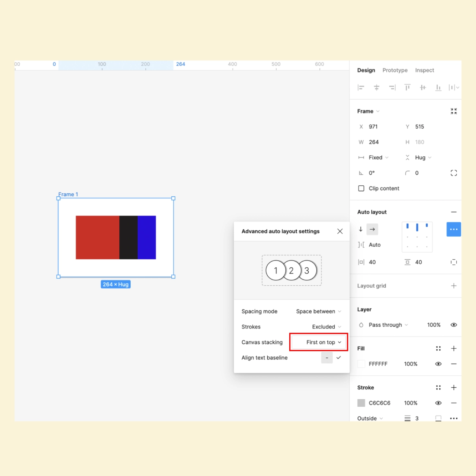The image size is (476, 476).
Task: Align selection left
Action: (x=361, y=88)
